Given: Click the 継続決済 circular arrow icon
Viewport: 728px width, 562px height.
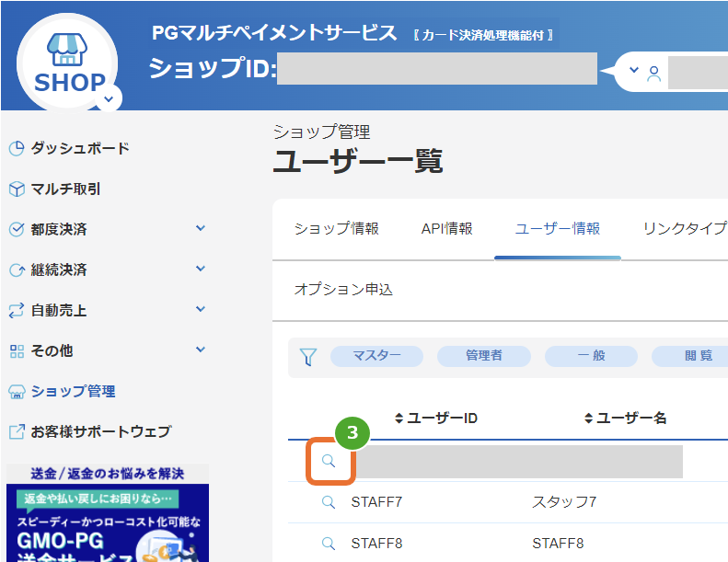Looking at the screenshot, I should (x=17, y=270).
